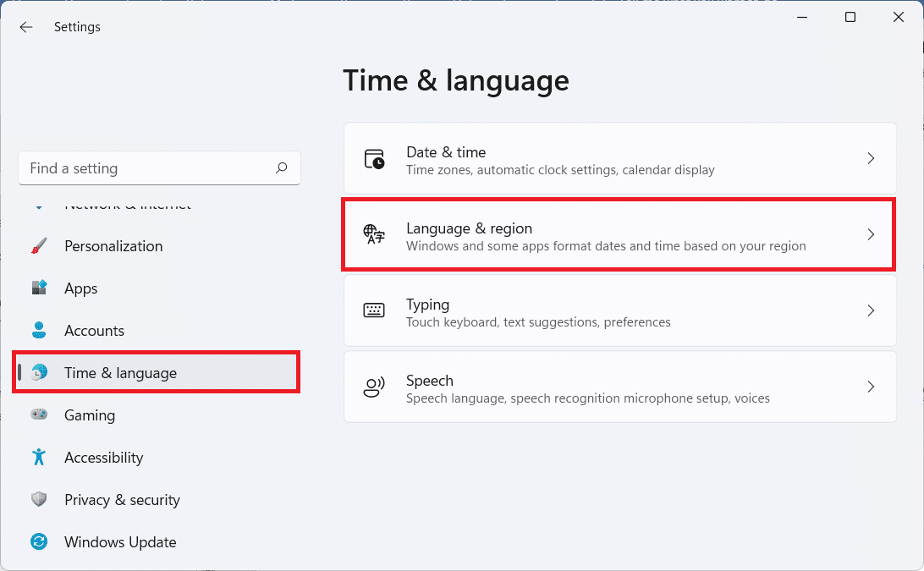
Task: Open Speech settings entry
Action: (x=618, y=387)
